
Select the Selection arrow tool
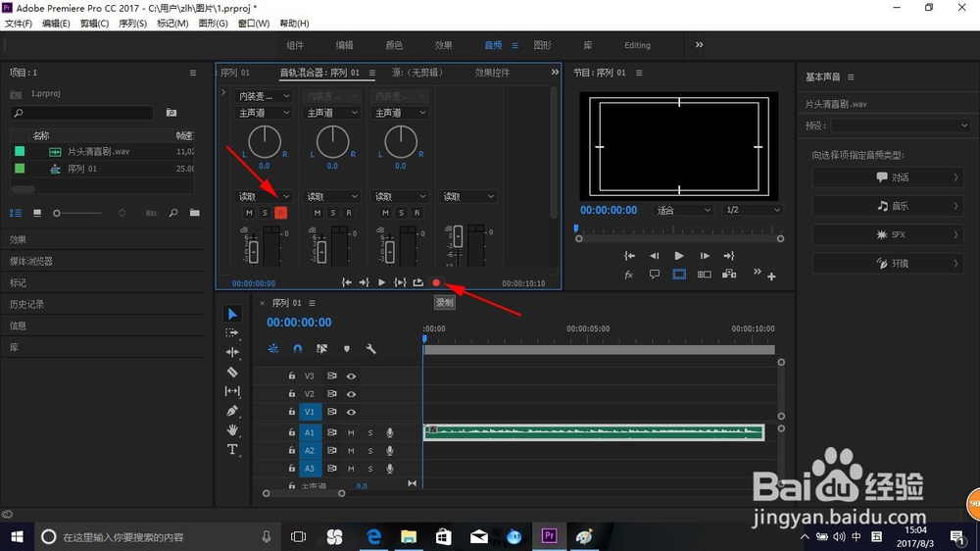click(x=232, y=314)
